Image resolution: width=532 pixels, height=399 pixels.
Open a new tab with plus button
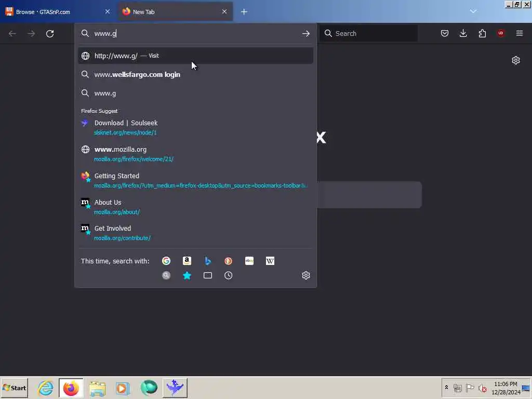tap(244, 12)
